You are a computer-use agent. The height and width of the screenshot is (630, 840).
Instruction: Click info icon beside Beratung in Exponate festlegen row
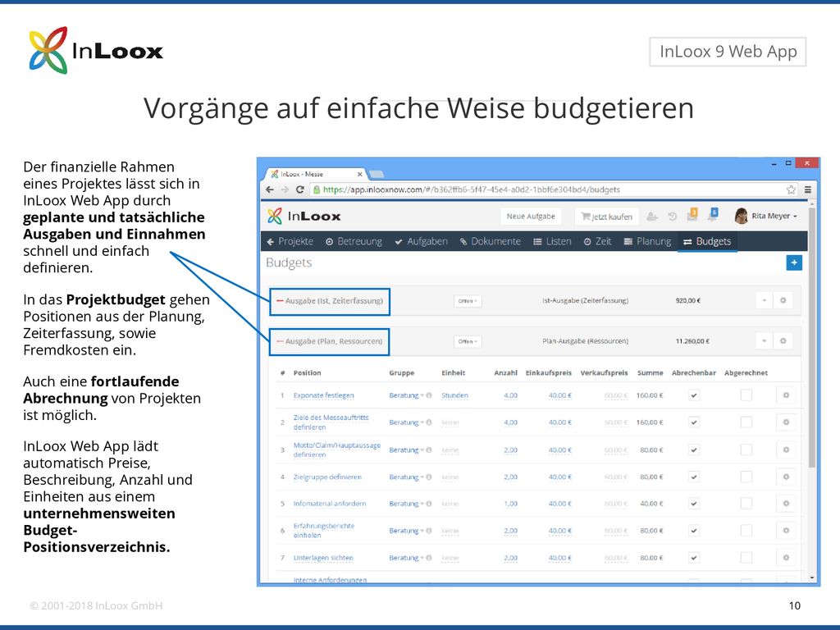tap(429, 395)
